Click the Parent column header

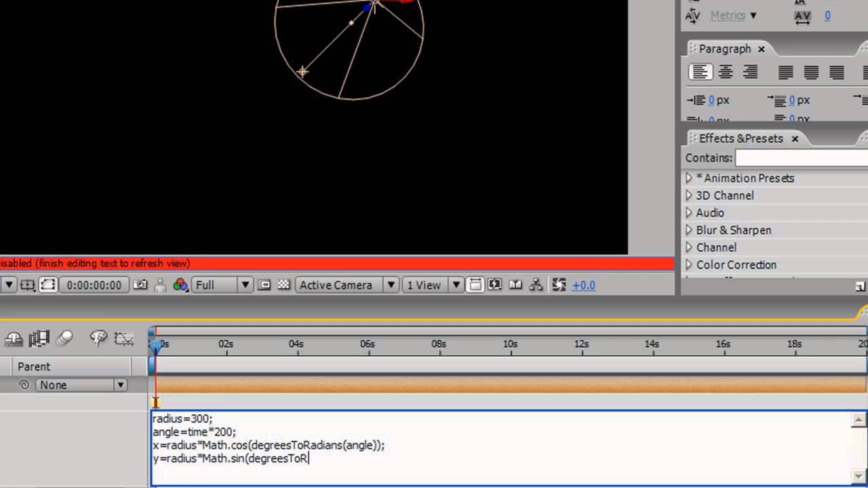[34, 367]
